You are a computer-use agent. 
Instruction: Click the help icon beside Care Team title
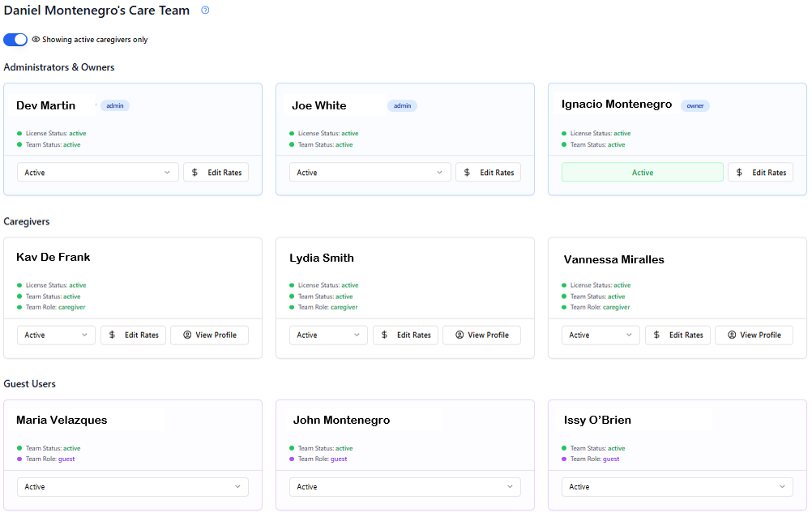[x=205, y=11]
